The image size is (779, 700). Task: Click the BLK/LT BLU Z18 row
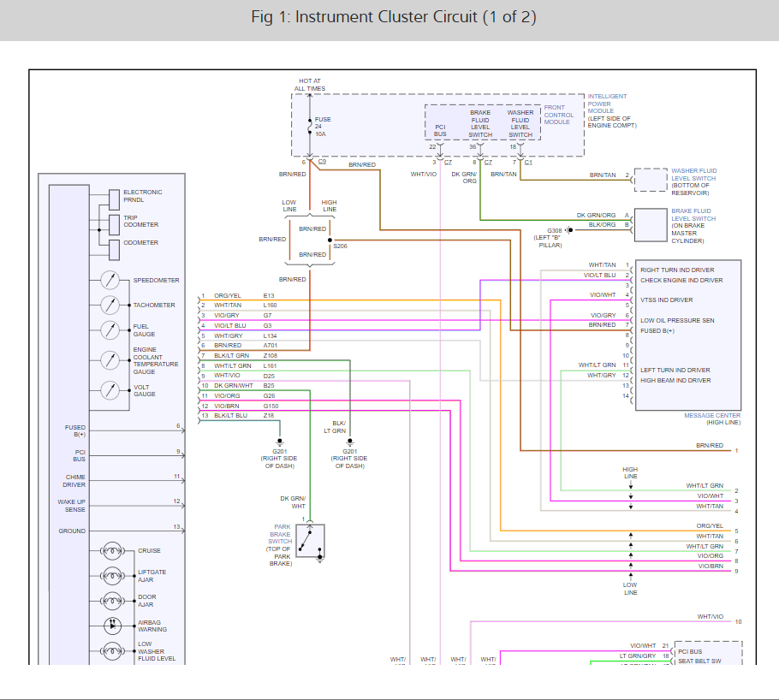(238, 415)
